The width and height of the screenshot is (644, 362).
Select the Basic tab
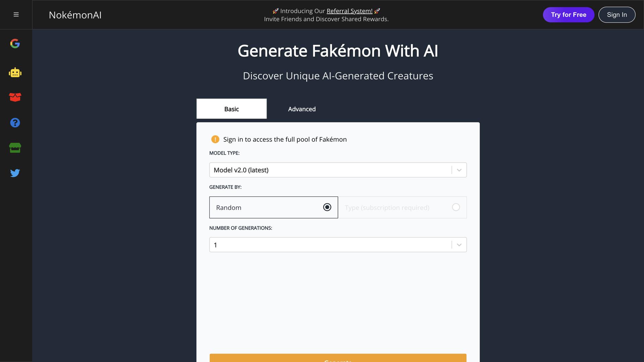click(231, 109)
